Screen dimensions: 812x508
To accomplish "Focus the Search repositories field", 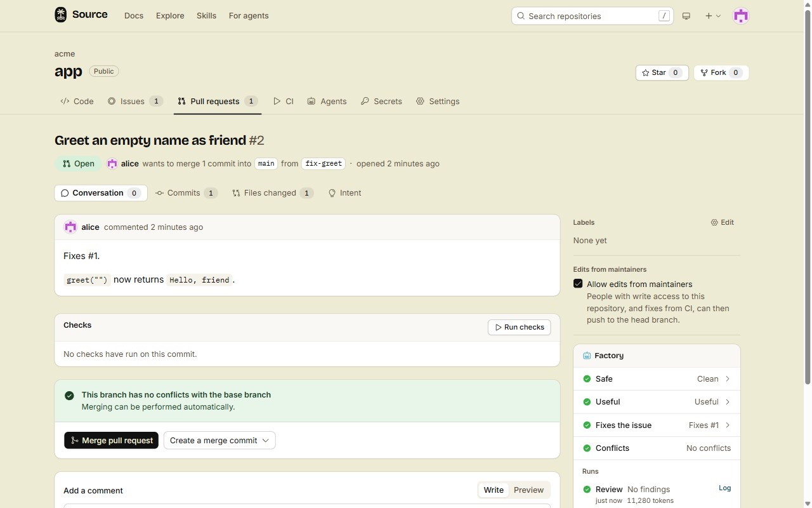I will 593,16.
